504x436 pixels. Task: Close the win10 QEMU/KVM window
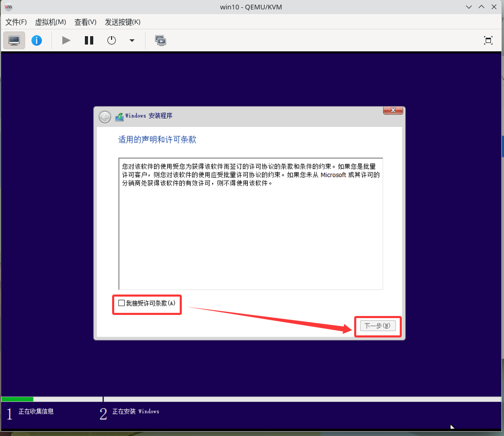click(x=494, y=7)
